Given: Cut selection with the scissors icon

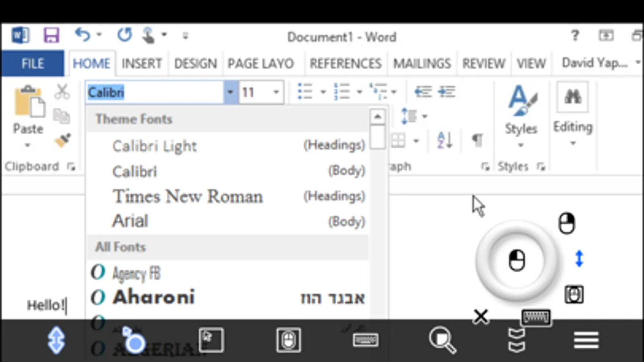Looking at the screenshot, I should (62, 92).
